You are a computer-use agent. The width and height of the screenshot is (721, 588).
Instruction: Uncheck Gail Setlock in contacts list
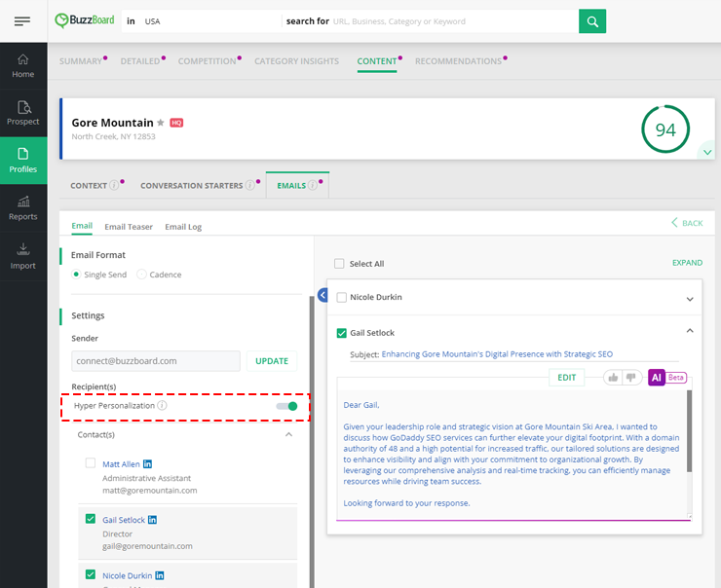click(x=91, y=519)
